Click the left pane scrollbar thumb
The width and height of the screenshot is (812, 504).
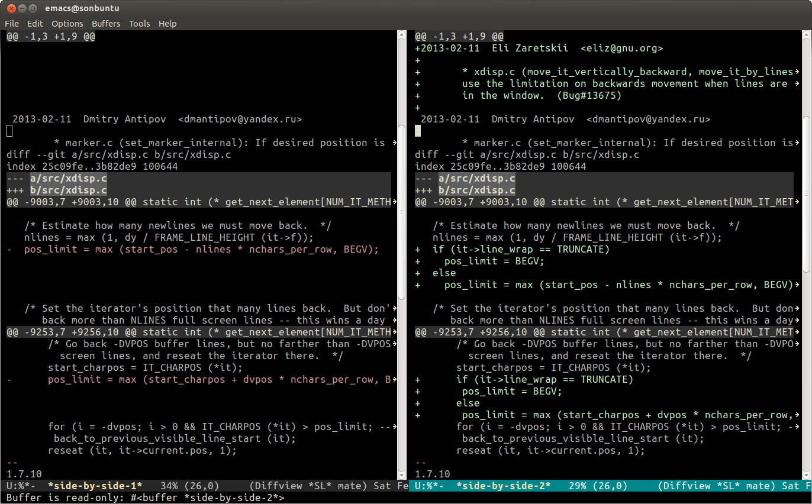[402, 210]
